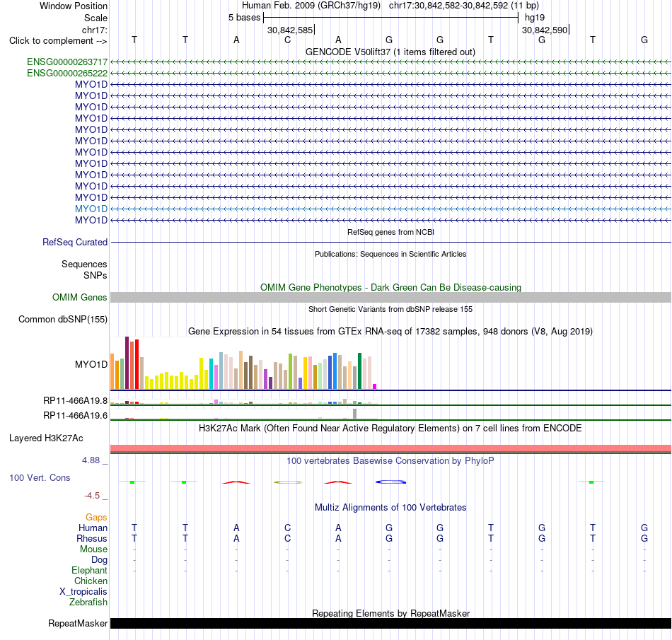The height and width of the screenshot is (640, 672).
Task: Open the RP11-466A19.6 expression bar chart
Action: click(x=243, y=414)
